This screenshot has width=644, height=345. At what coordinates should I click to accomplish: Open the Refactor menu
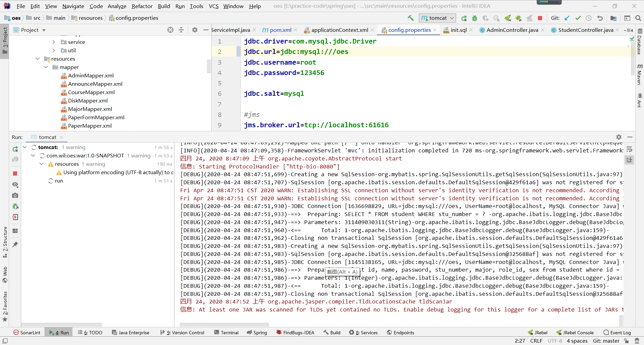point(142,6)
